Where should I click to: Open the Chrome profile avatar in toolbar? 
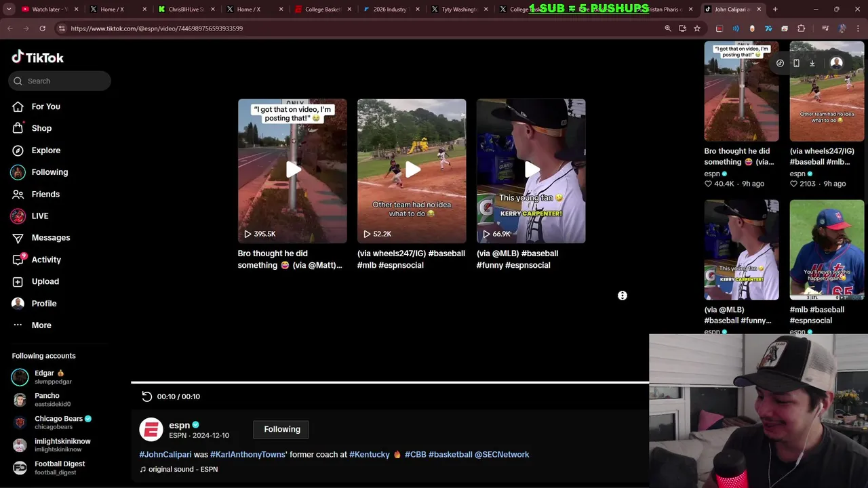coord(842,28)
